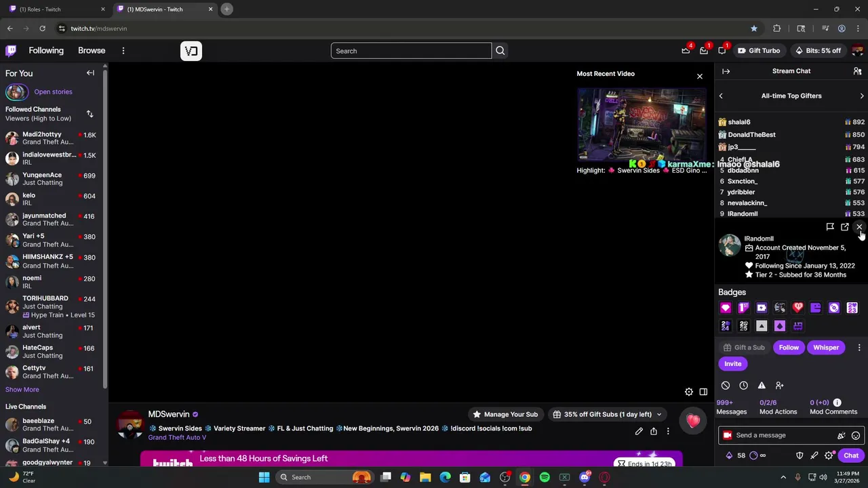Click the search magnifier button
This screenshot has height=488, width=868.
coord(500,51)
